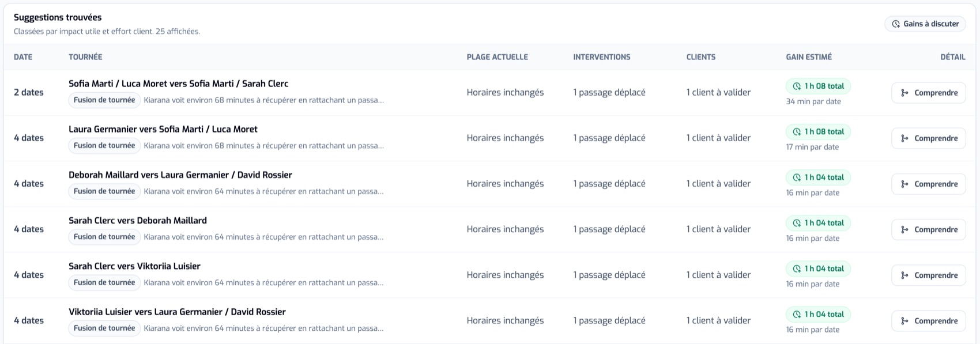980x344 pixels.
Task: Click the 2 dates cell
Action: 29,92
